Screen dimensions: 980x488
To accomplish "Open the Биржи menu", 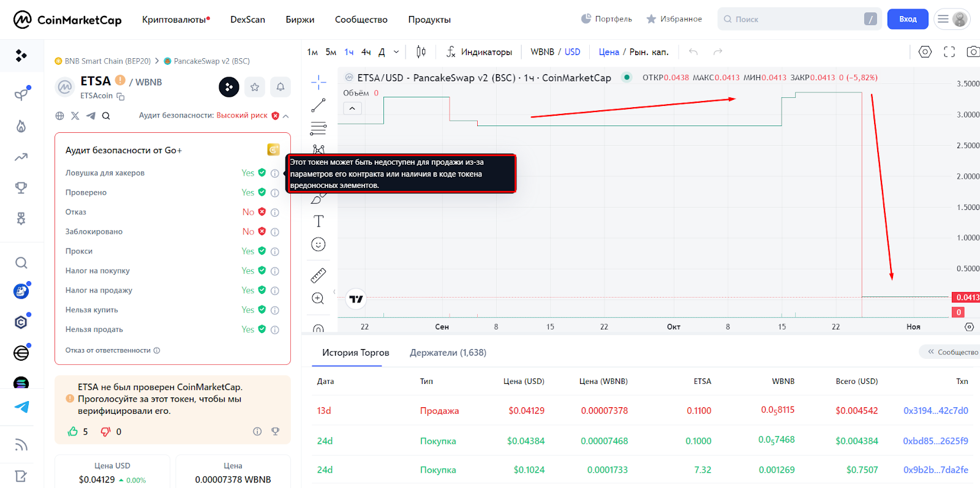I will click(300, 20).
